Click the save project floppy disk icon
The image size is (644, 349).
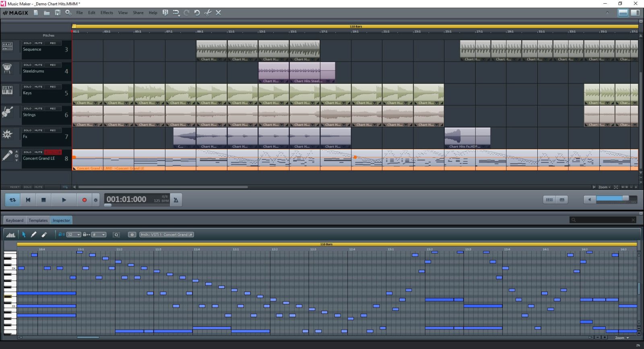point(58,12)
